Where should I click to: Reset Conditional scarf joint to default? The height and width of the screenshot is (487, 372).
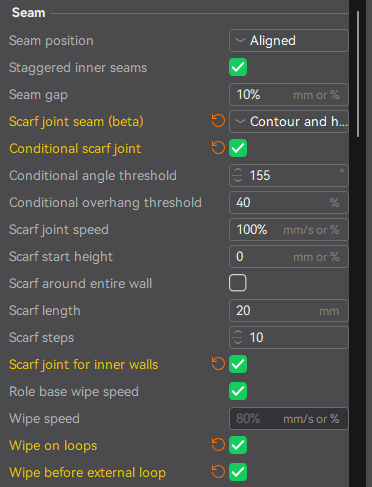[218, 148]
